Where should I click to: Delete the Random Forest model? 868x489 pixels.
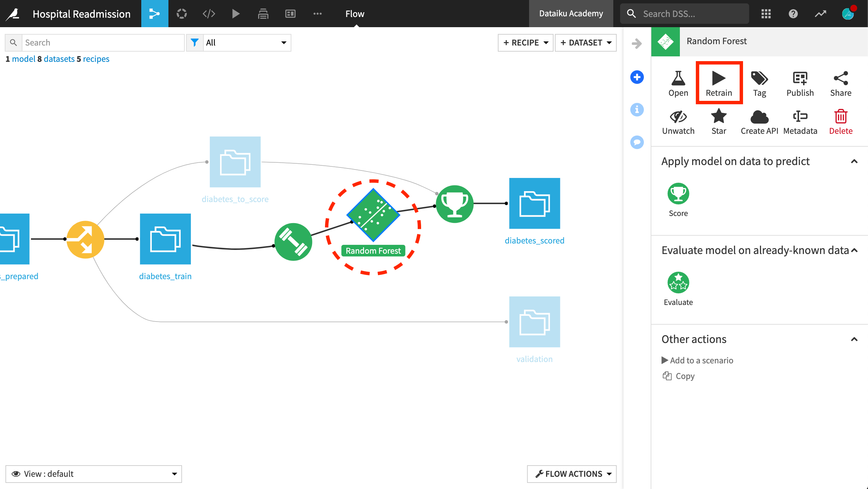(841, 122)
